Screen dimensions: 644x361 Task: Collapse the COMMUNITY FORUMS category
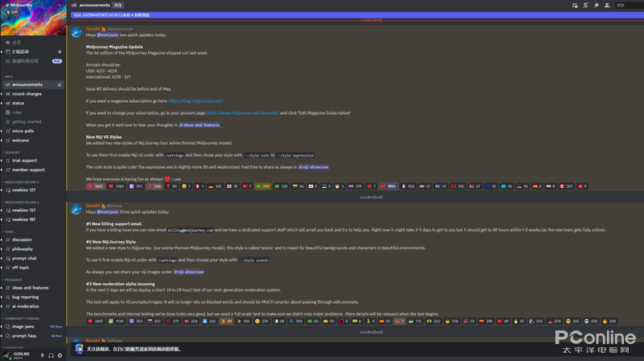click(22, 318)
